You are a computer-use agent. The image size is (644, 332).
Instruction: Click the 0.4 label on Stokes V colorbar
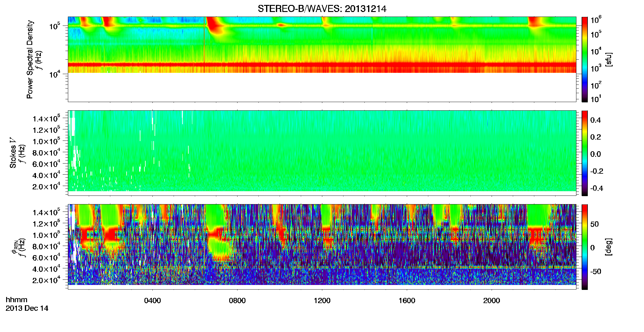595,120
